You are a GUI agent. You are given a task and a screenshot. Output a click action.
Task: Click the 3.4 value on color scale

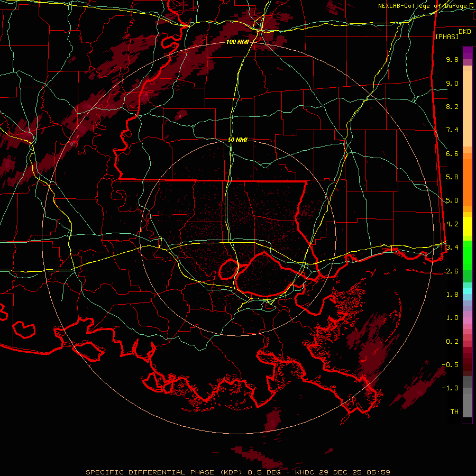pyautogui.click(x=452, y=247)
